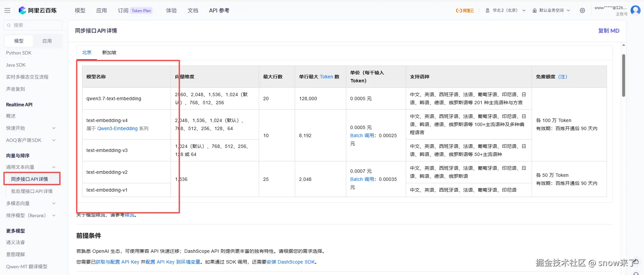The height and width of the screenshot is (275, 644).
Task: Open the user avatar menu
Action: (635, 10)
